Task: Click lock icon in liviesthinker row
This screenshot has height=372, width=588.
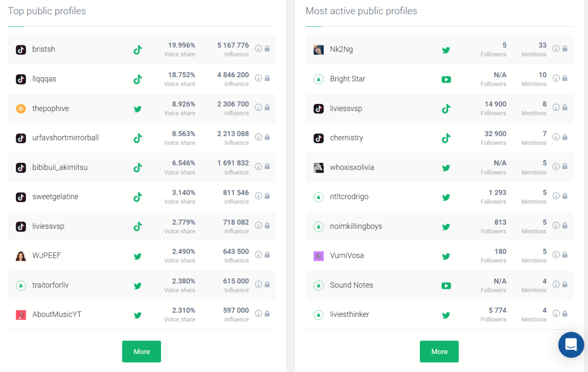Action: (565, 313)
